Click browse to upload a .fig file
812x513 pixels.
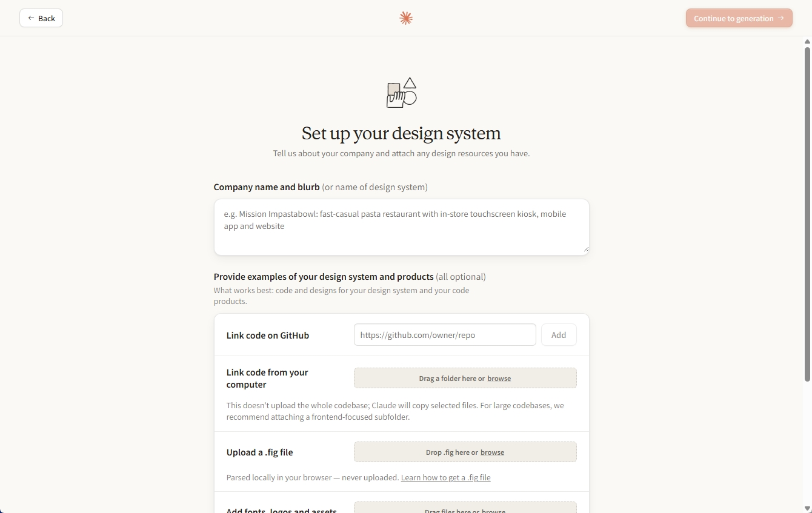[x=492, y=452]
